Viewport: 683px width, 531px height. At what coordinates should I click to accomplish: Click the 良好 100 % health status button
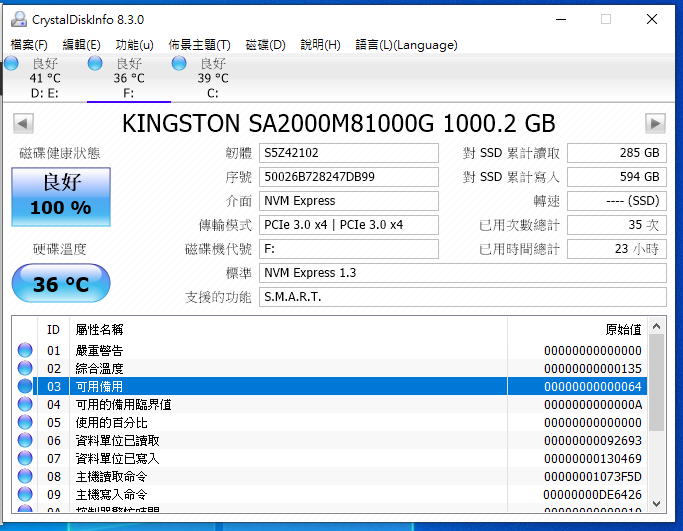pyautogui.click(x=61, y=197)
